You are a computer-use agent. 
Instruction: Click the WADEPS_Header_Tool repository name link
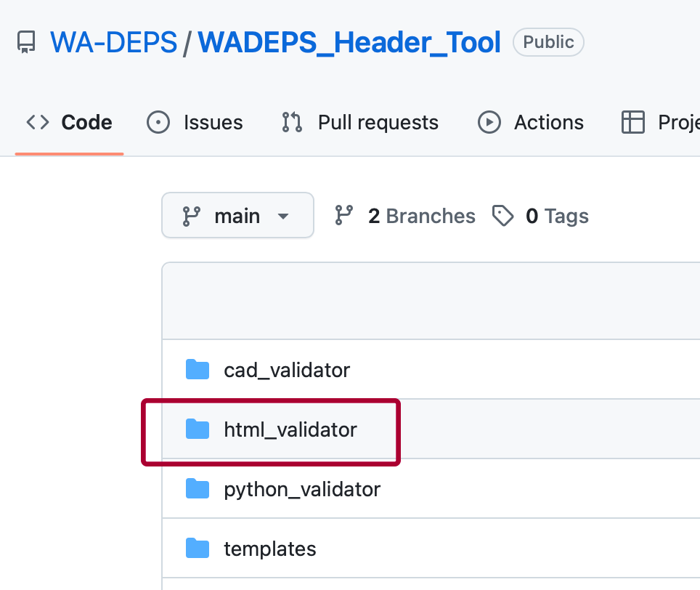[x=351, y=41]
